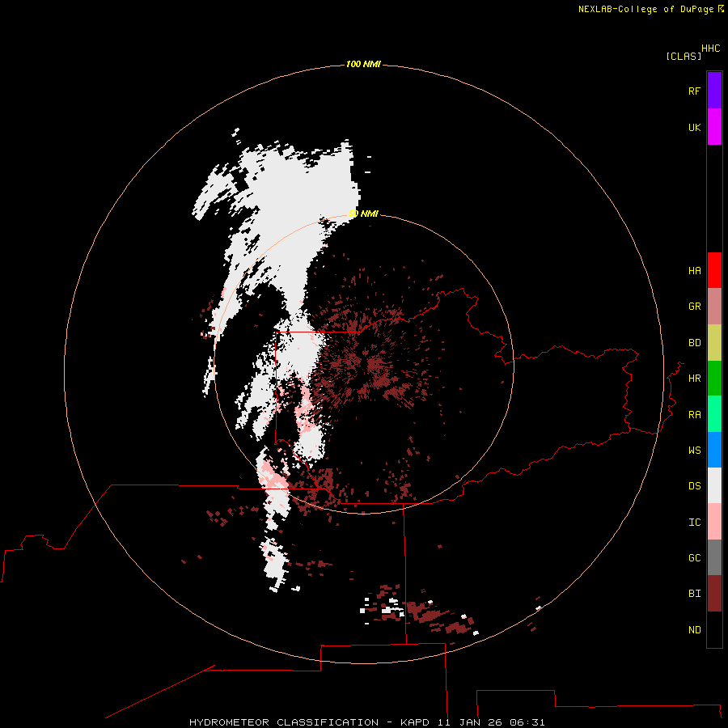Click the 'HA' legend label
The width and height of the screenshot is (728, 728).
(694, 271)
